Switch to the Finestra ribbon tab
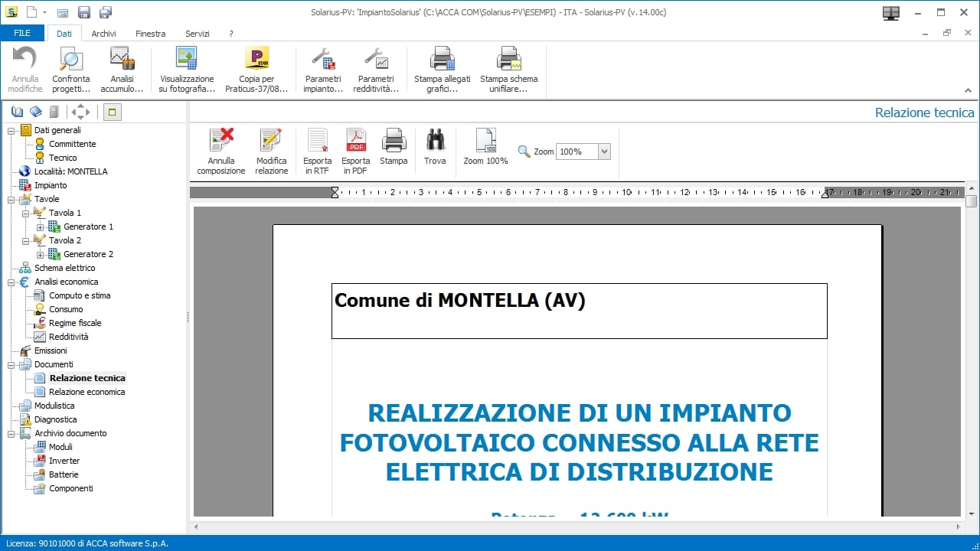The height and width of the screenshot is (551, 980). click(151, 34)
